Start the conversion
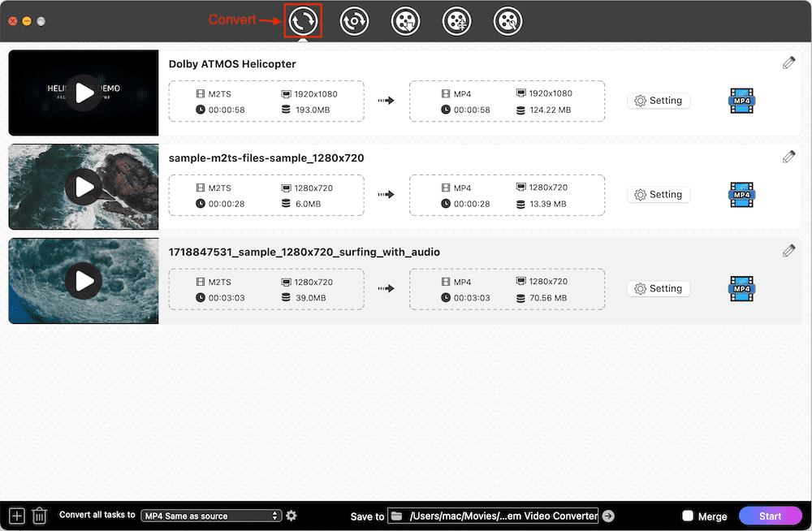This screenshot has width=812, height=531. (770, 516)
